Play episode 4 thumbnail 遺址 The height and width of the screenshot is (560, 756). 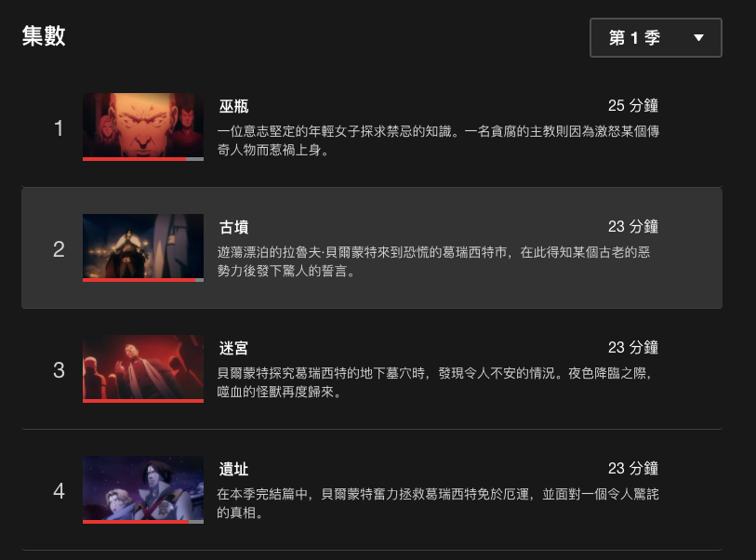coord(142,489)
